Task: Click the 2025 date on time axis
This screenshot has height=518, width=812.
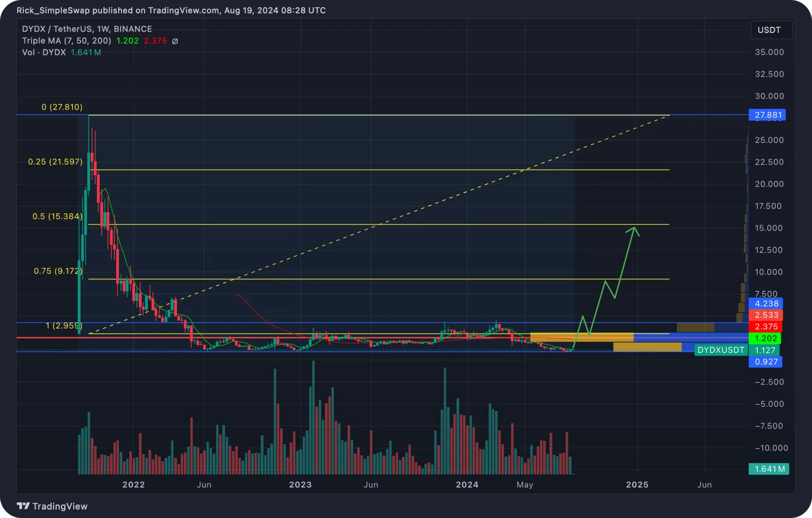Action: pyautogui.click(x=637, y=484)
